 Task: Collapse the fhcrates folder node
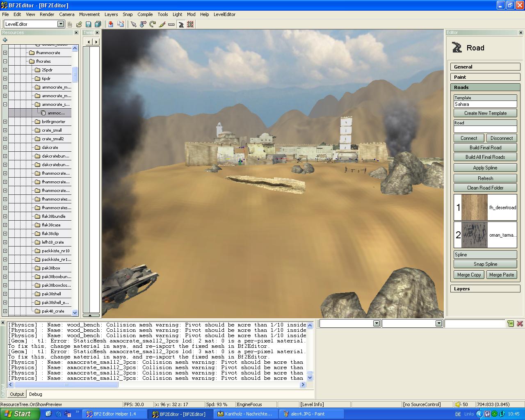(x=5, y=61)
